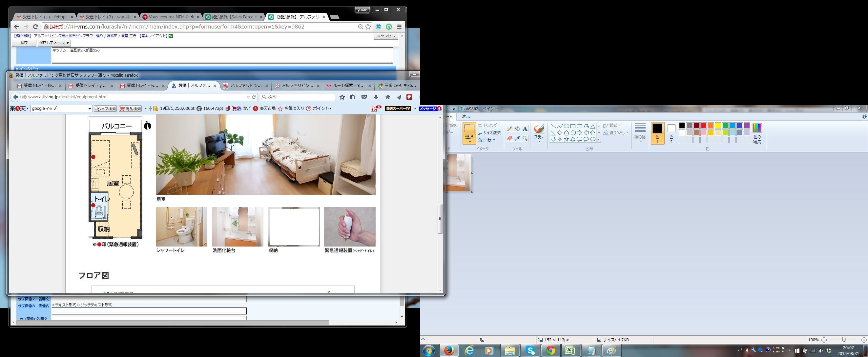Go back in the Firefox window

[15, 97]
